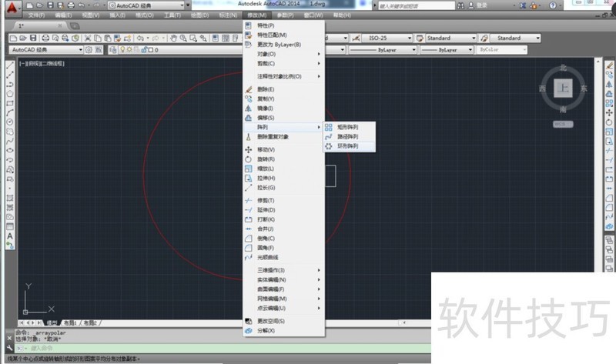Click the red AutoCAD application menu logo
The image size is (616, 364).
[12, 8]
